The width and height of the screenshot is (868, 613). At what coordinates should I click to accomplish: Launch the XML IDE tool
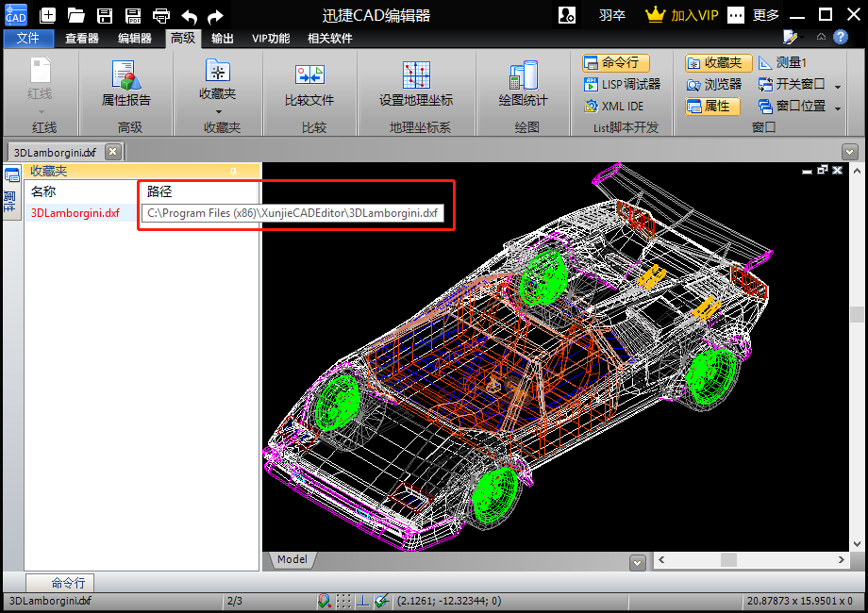pyautogui.click(x=613, y=106)
